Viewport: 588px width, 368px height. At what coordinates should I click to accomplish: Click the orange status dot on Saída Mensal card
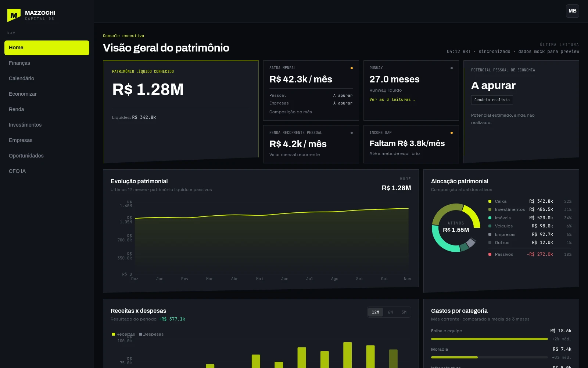click(x=352, y=68)
